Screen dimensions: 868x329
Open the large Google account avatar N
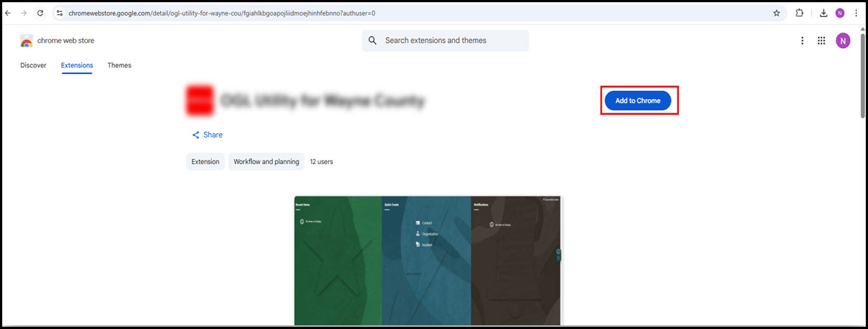tap(843, 41)
